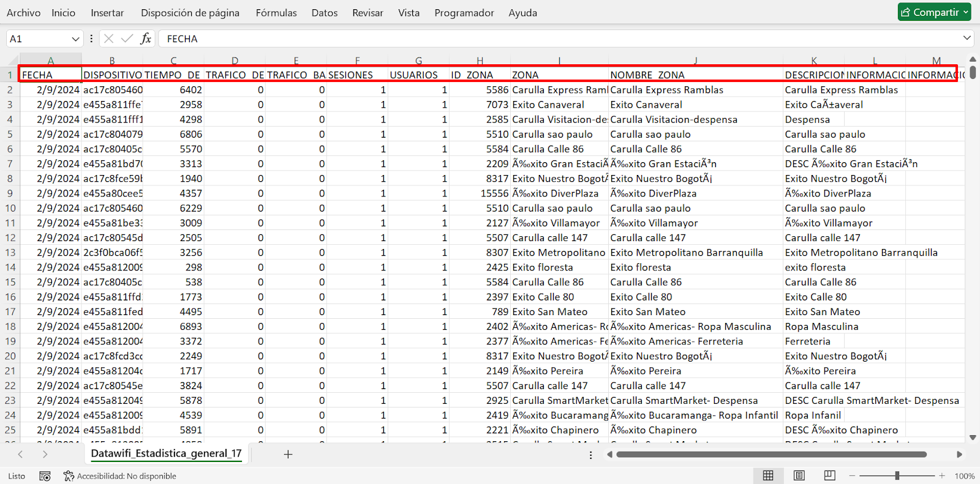Click the formula bar options dots
The width and height of the screenshot is (980, 484).
click(x=91, y=39)
